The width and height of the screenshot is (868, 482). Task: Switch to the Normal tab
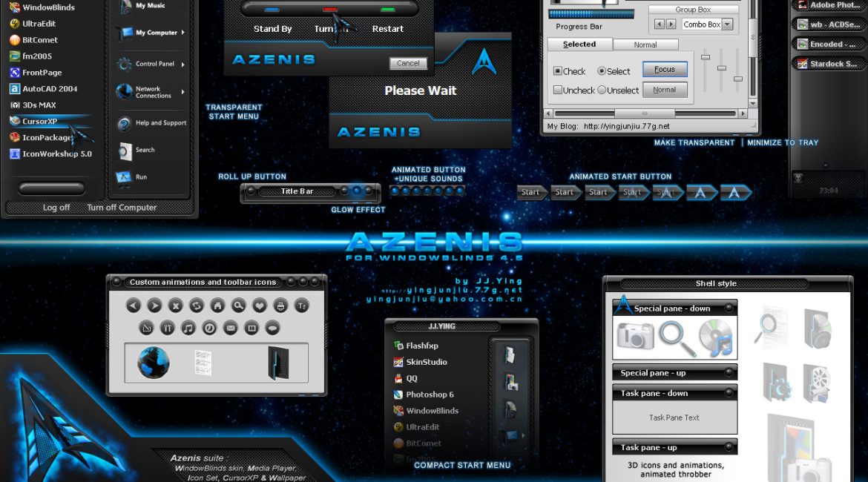pyautogui.click(x=645, y=44)
